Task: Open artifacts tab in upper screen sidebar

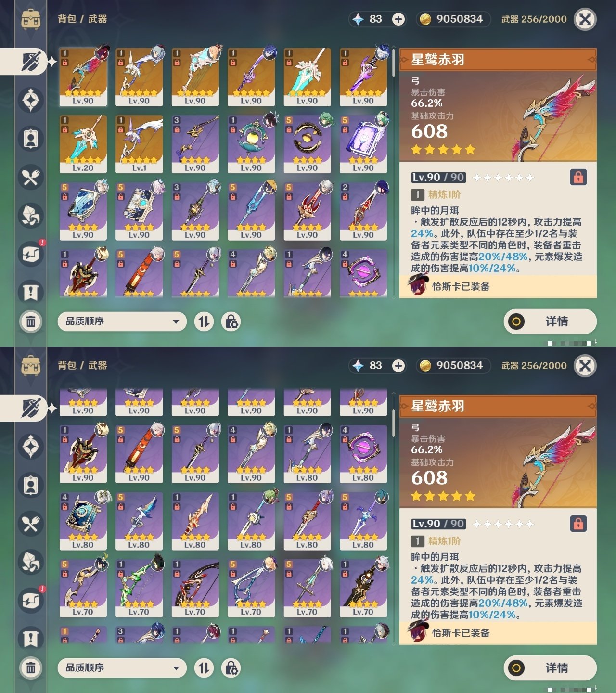Action: coord(31,100)
